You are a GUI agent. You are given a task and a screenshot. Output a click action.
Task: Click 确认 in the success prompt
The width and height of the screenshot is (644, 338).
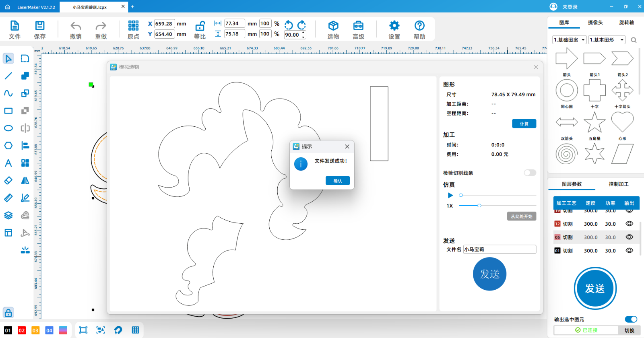[337, 181]
